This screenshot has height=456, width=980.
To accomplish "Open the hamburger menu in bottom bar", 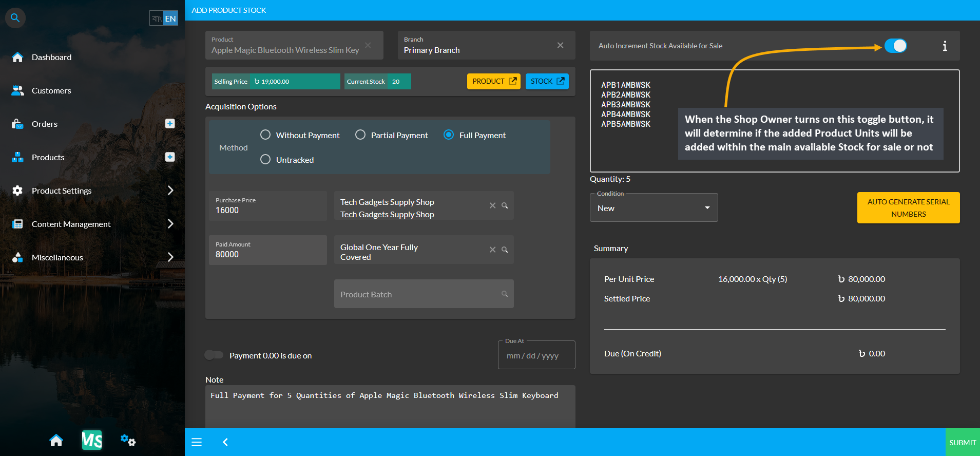I will coord(197,442).
